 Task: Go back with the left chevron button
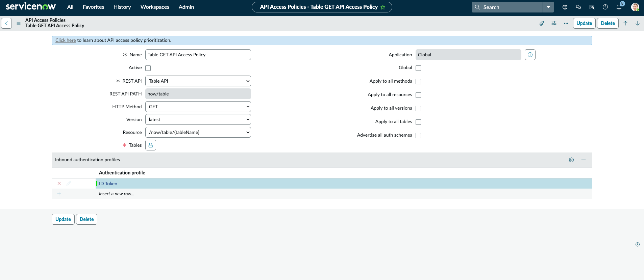click(x=6, y=23)
